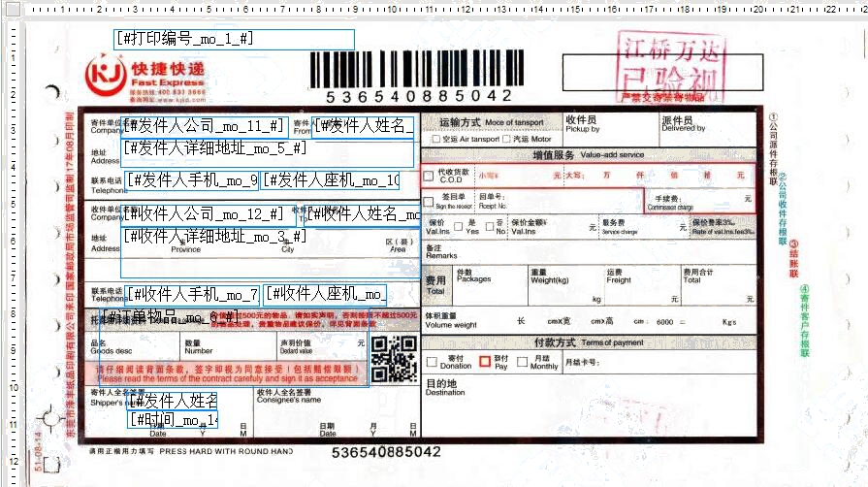
Task: Tick the C.O.D checkbox
Action: (431, 176)
